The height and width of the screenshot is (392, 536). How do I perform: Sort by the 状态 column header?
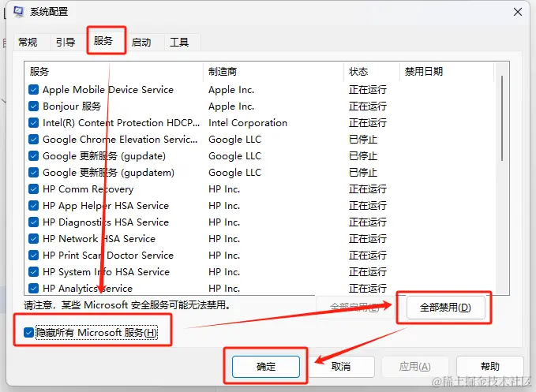point(372,71)
